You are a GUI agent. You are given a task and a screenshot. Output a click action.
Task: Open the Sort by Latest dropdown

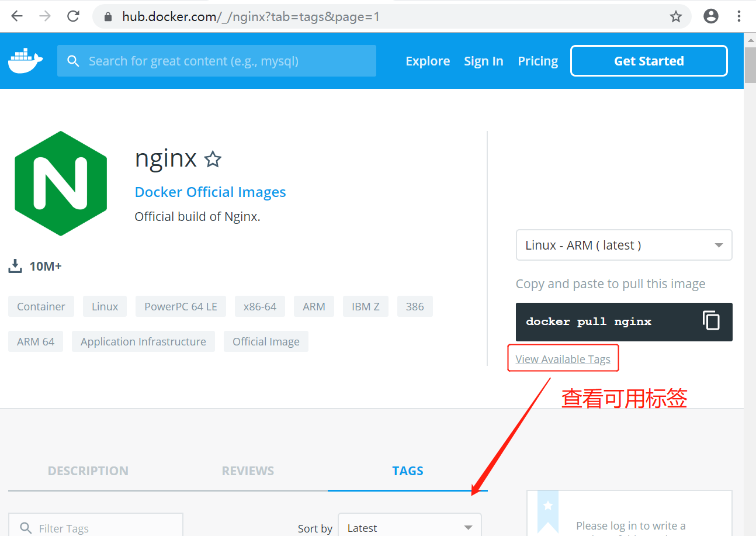[410, 525]
